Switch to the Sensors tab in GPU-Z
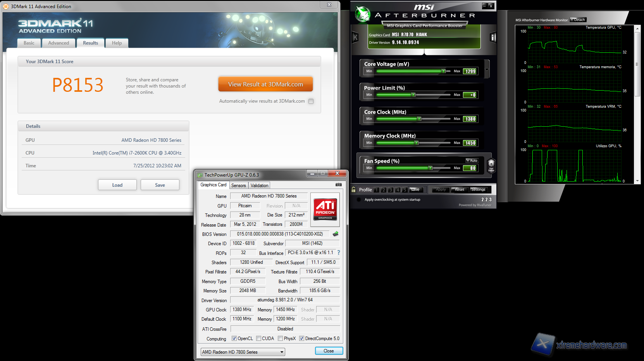644x361 pixels. coord(239,186)
